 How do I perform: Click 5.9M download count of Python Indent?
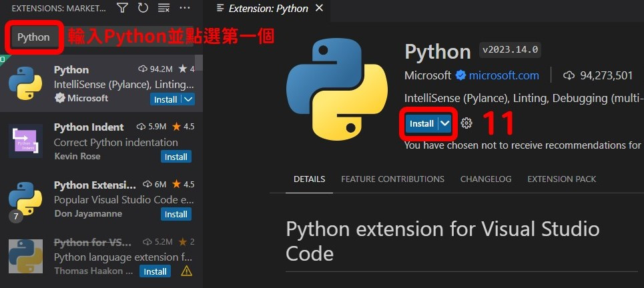point(151,127)
